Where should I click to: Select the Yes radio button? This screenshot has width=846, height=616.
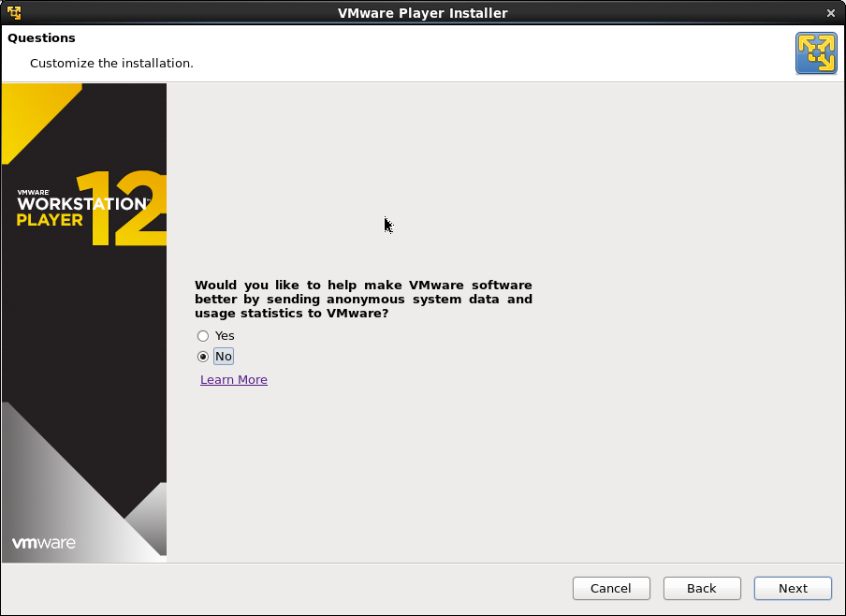(203, 336)
